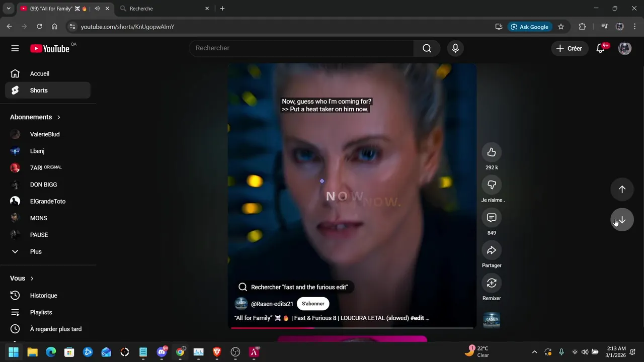This screenshot has width=644, height=362.
Task: Open a new browser tab
Action: point(222,9)
